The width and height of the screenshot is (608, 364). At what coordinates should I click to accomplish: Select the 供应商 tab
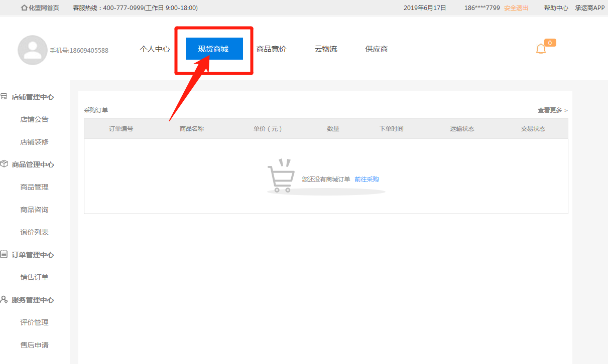377,49
